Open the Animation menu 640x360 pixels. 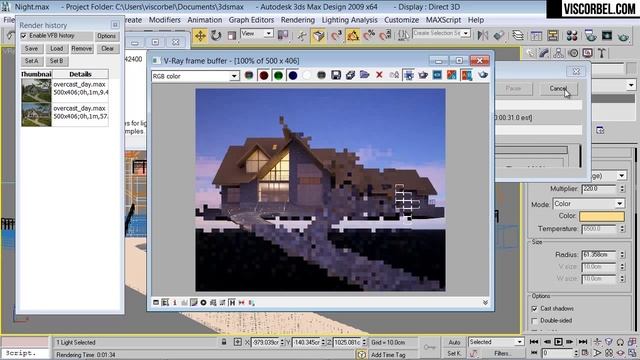pyautogui.click(x=204, y=20)
